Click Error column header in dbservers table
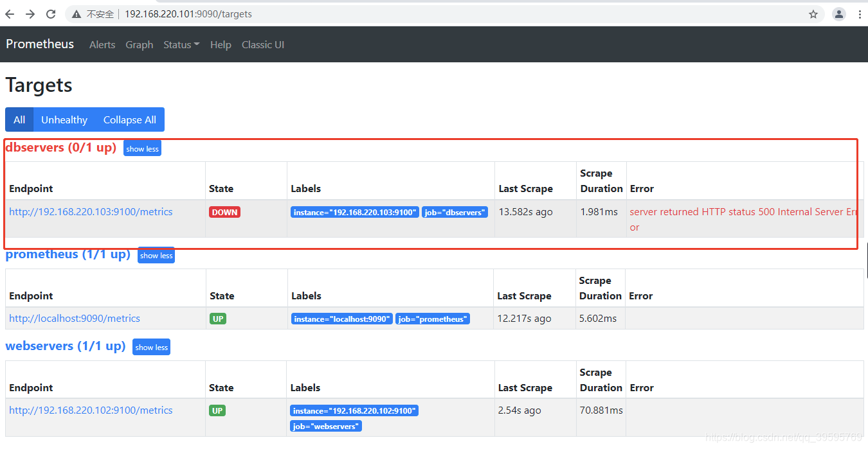 (642, 189)
